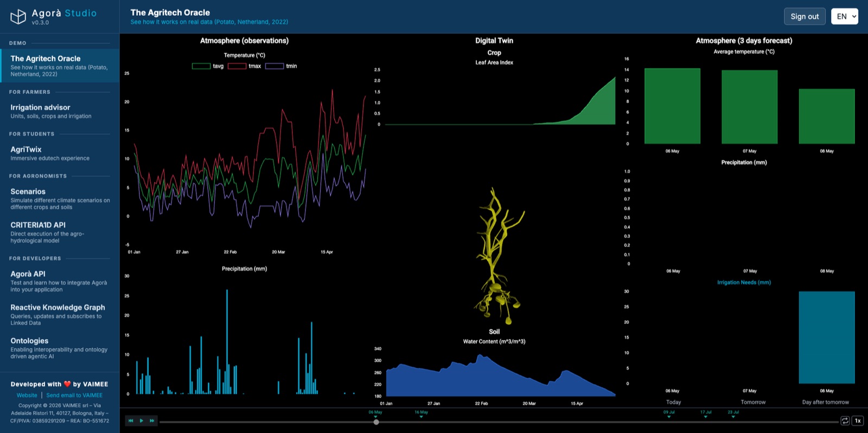Jump to the 16 May timeline marker
This screenshot has height=433, width=868.
(x=421, y=414)
